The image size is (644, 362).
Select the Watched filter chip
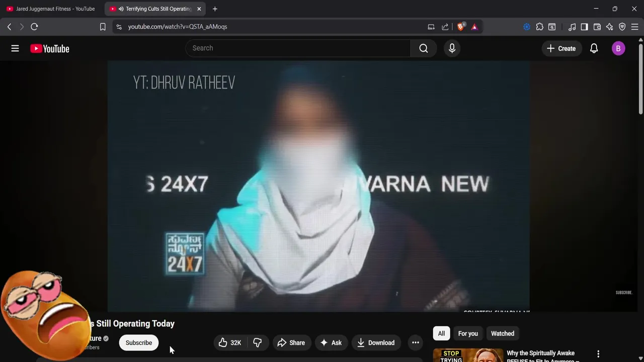503,333
